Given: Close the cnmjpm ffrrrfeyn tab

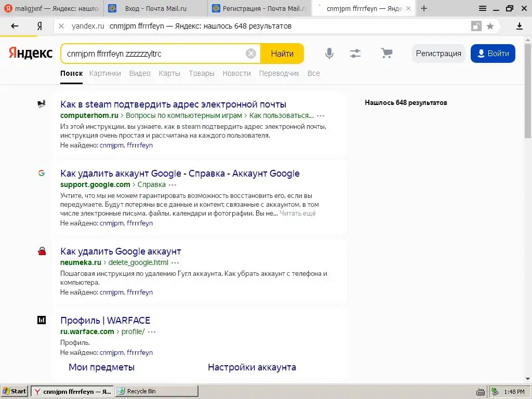Looking at the screenshot, I should (408, 8).
